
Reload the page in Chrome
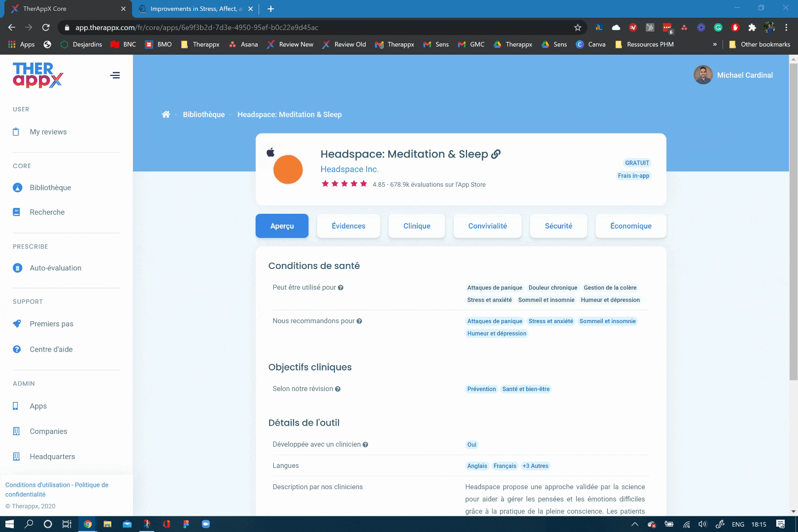click(x=46, y=28)
